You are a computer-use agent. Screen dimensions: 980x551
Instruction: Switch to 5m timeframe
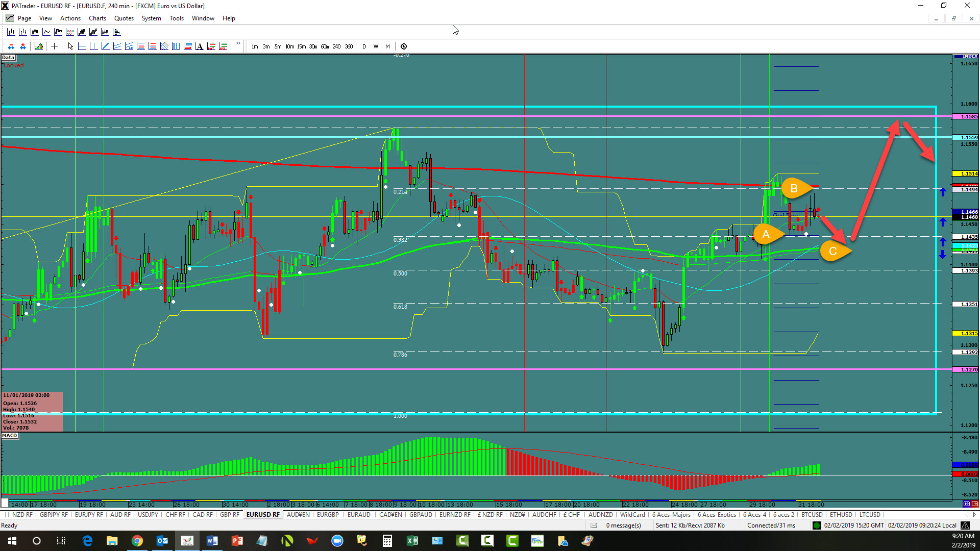pos(278,46)
